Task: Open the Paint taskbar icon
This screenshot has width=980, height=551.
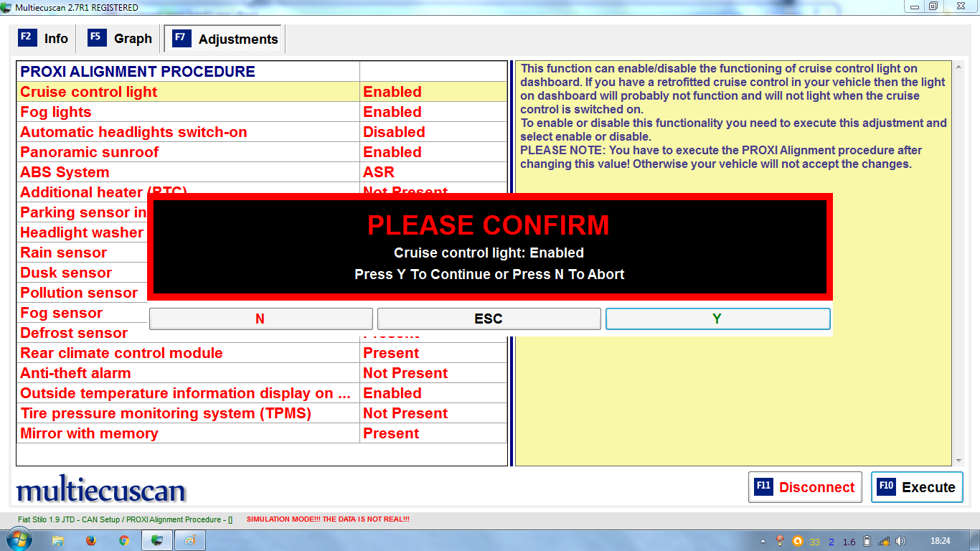Action: [x=190, y=540]
